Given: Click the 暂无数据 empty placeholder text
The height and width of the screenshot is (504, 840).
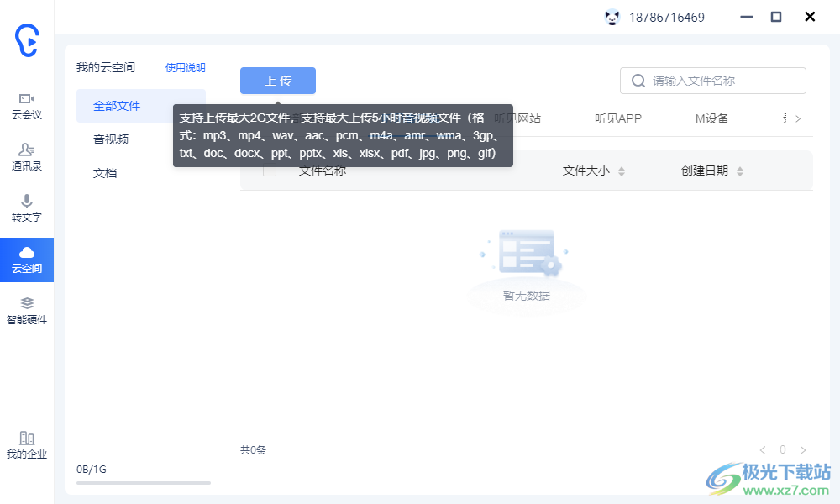Looking at the screenshot, I should [x=527, y=296].
